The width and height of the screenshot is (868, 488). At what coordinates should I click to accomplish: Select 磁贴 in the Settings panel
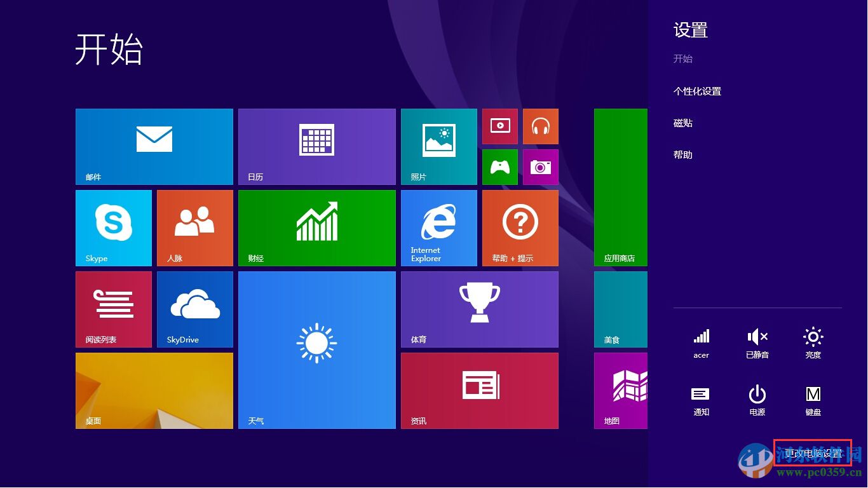pyautogui.click(x=682, y=123)
